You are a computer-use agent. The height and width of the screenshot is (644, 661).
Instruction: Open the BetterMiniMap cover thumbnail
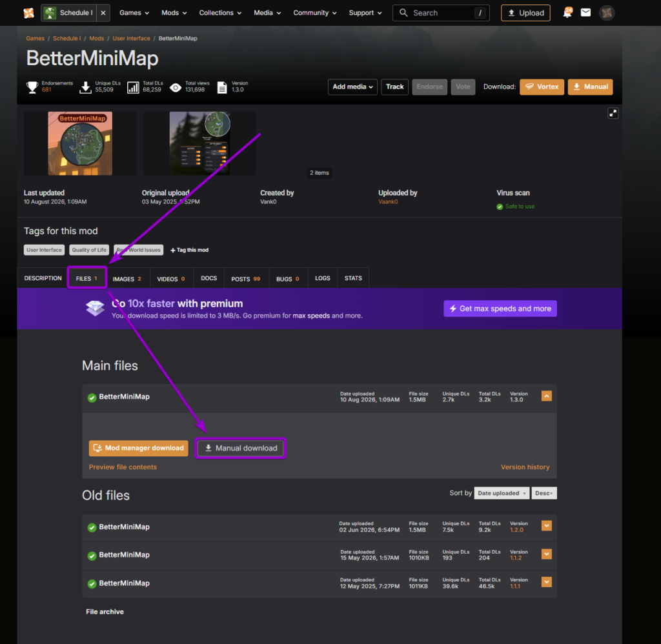[x=80, y=143]
